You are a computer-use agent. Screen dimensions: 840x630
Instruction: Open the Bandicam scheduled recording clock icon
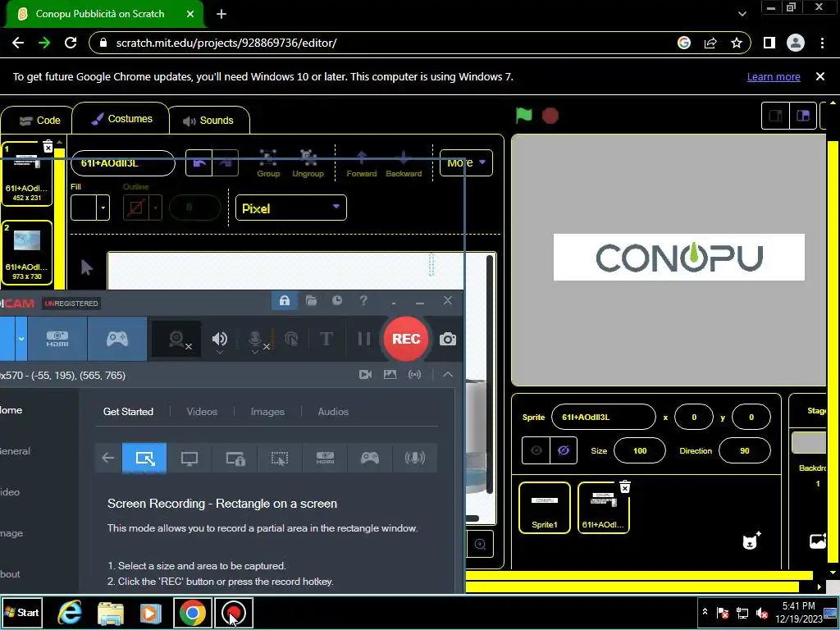(x=337, y=300)
